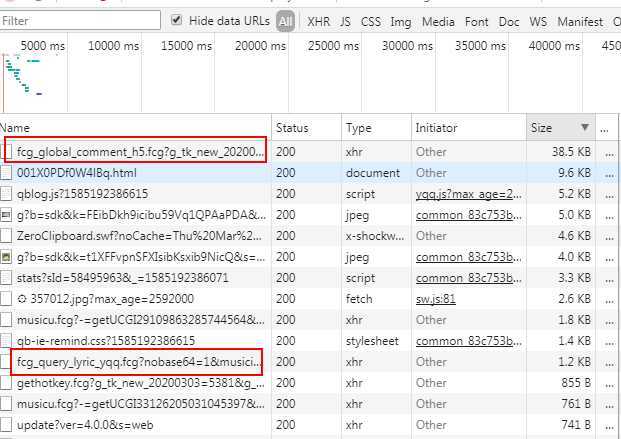Viewport: 621px width, 439px height.
Task: Filter requests by Img
Action: click(x=400, y=22)
